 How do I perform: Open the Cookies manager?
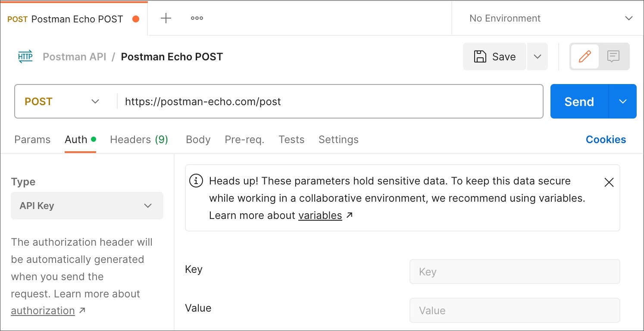pyautogui.click(x=606, y=139)
